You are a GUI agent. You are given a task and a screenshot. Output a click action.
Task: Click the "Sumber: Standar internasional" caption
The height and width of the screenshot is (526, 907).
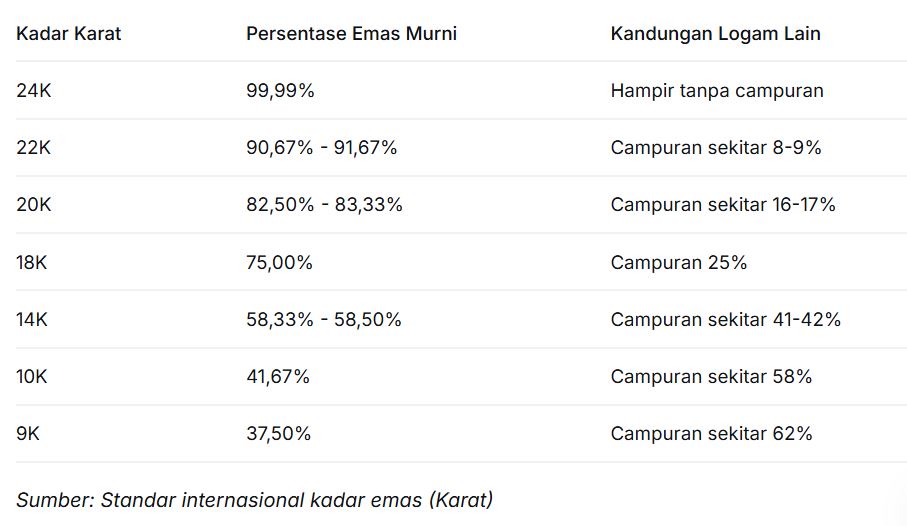255,499
